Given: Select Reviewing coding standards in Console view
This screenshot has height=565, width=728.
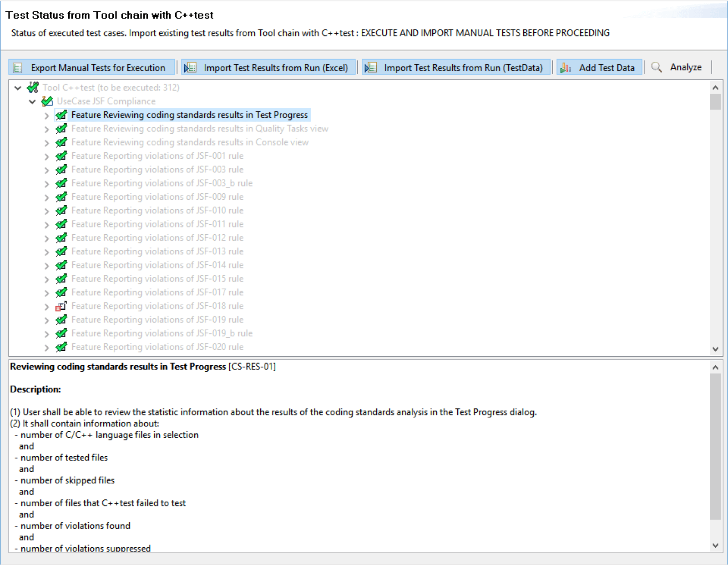Looking at the screenshot, I should pos(190,142).
